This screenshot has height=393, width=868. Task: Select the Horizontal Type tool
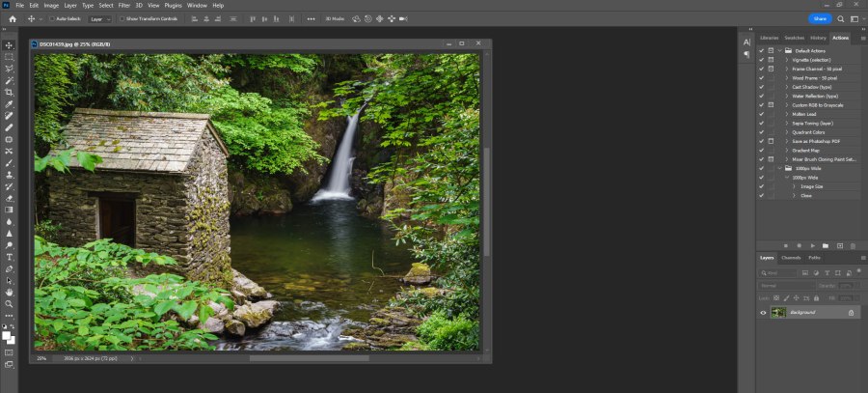coord(10,257)
